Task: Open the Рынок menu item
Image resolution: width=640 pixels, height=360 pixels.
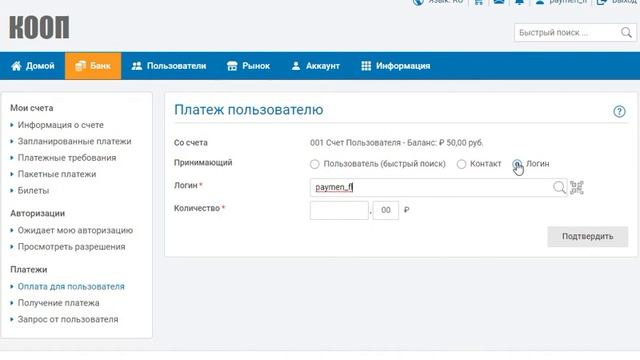Action: (x=248, y=66)
